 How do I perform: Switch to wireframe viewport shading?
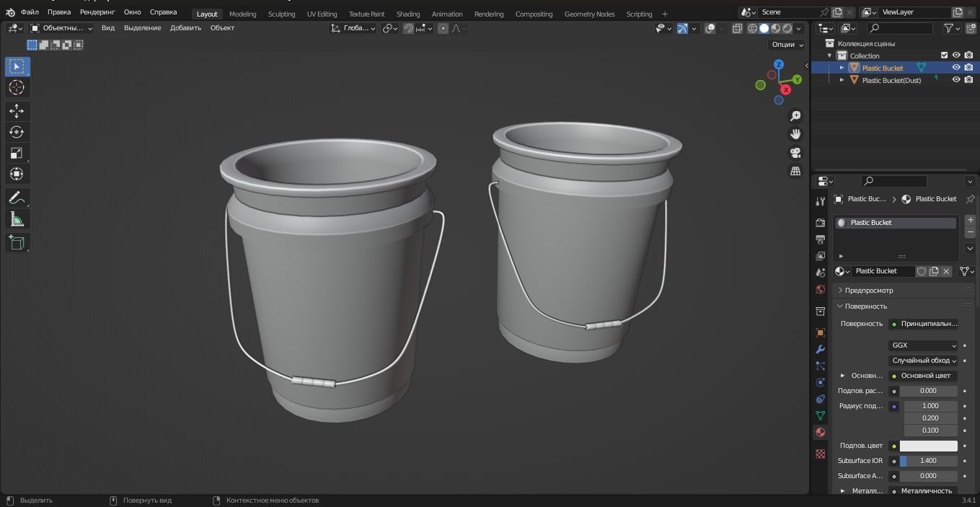tap(752, 28)
